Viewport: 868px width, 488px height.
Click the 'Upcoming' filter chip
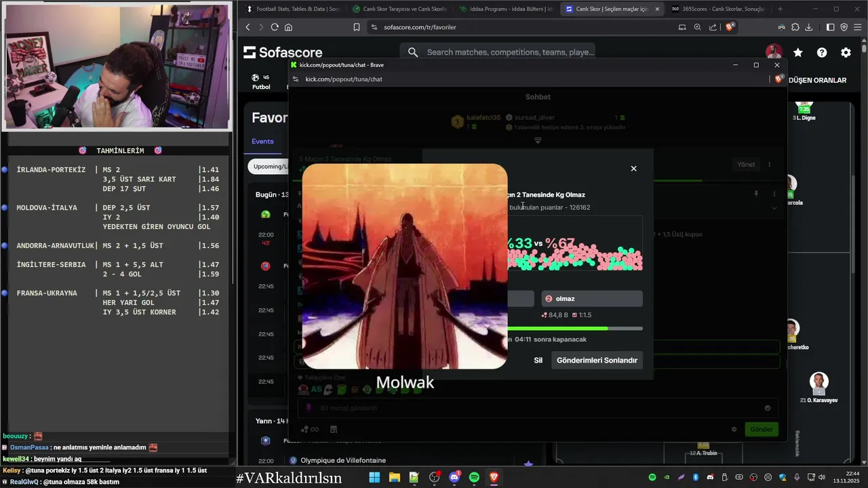(x=269, y=166)
